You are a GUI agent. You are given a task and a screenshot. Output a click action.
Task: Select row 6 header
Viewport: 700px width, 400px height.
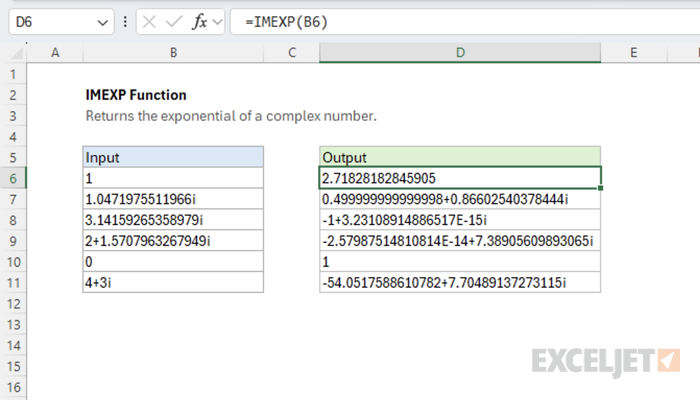13,179
